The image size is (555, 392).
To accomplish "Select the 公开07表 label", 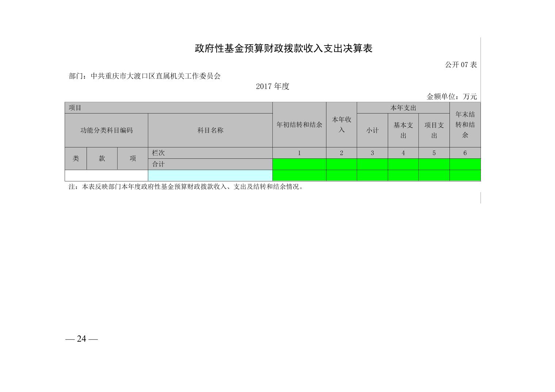I will pos(461,65).
